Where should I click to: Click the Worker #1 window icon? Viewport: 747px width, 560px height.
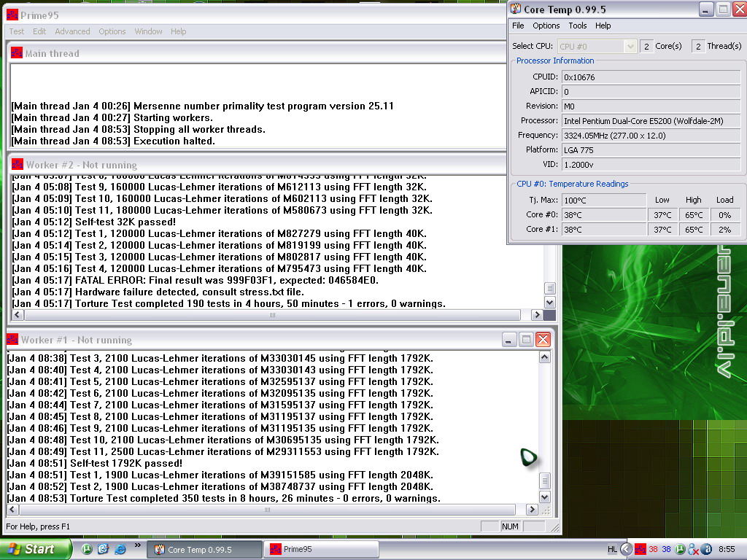(12, 340)
